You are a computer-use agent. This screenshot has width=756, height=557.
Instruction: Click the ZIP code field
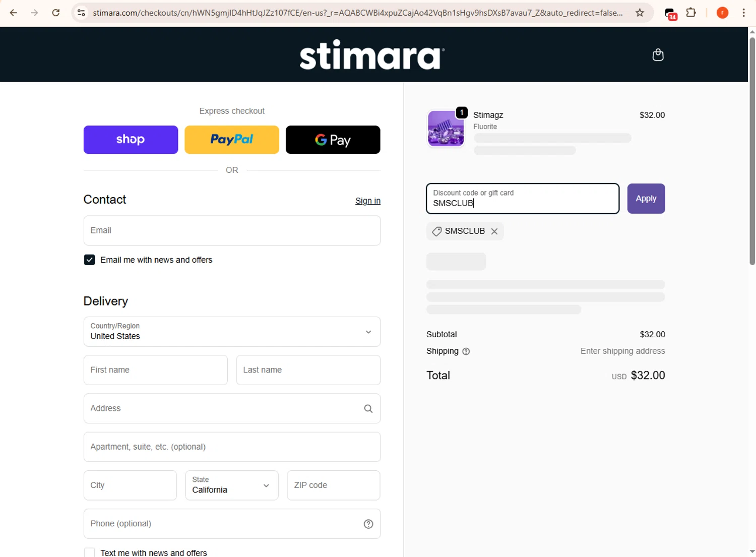(333, 485)
